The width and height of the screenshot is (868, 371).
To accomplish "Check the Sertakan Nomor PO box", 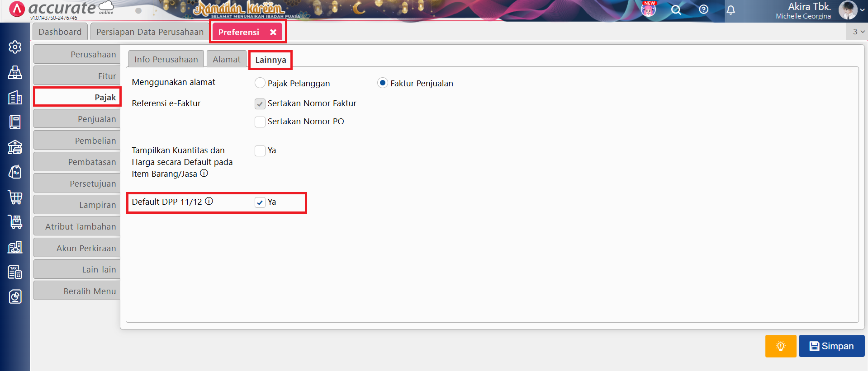I will (x=260, y=122).
